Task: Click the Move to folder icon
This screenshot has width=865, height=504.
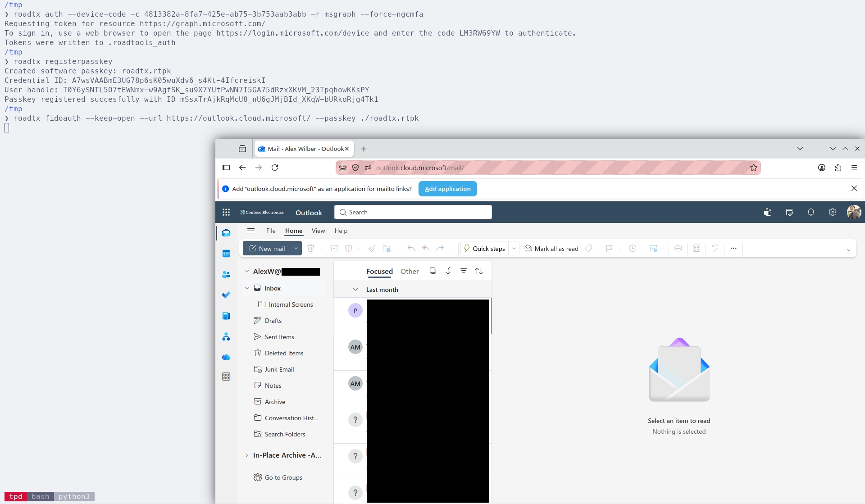Action: (x=386, y=248)
